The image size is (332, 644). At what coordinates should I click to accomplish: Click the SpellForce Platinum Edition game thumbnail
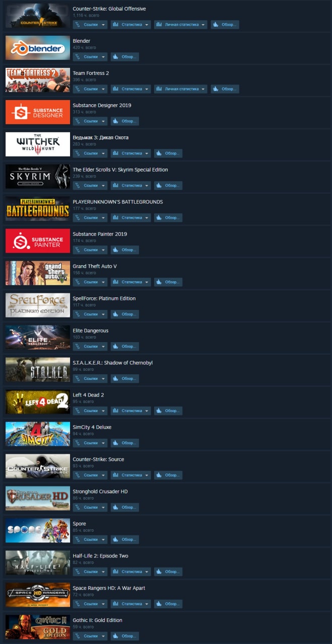point(38,305)
